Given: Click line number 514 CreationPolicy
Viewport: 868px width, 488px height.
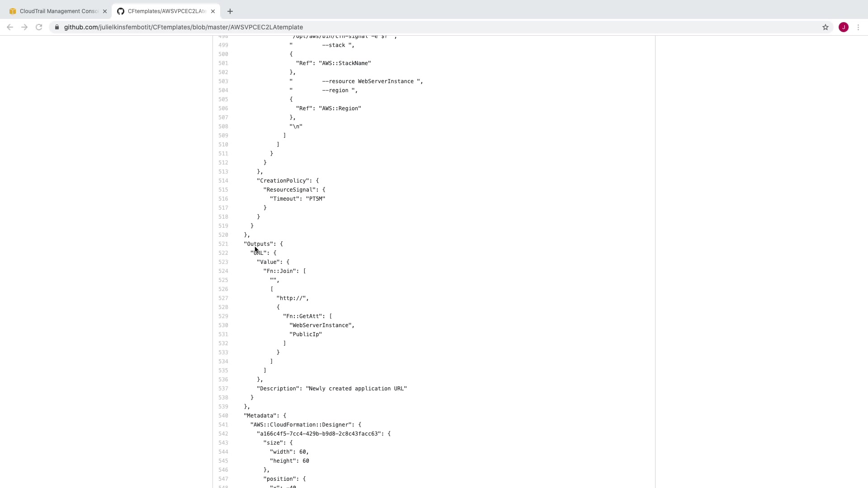Looking at the screenshot, I should click(223, 181).
